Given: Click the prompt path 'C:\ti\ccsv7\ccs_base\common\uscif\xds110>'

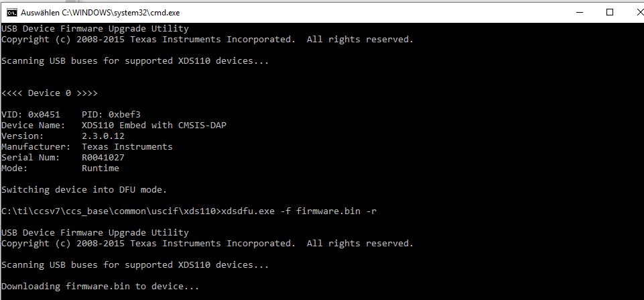Looking at the screenshot, I should (110, 211).
